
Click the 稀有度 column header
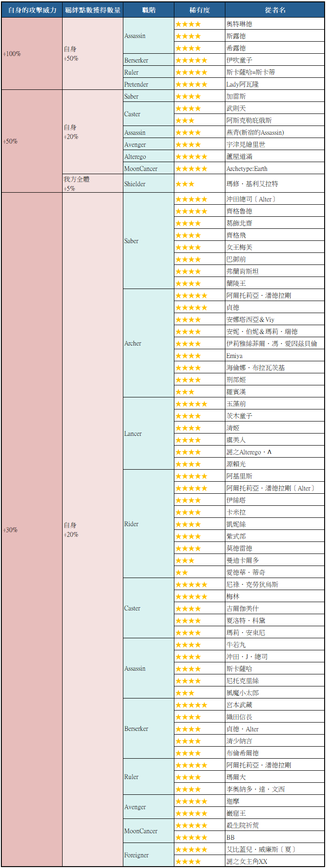click(199, 10)
